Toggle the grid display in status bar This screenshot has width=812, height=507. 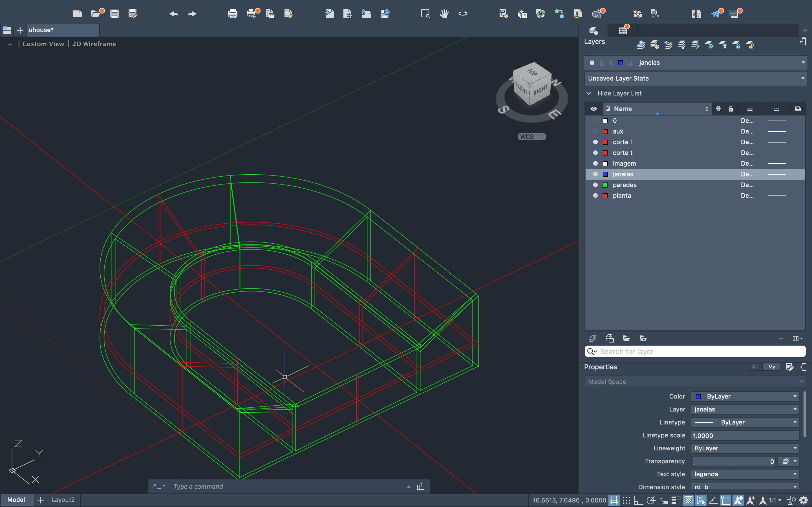tap(614, 500)
